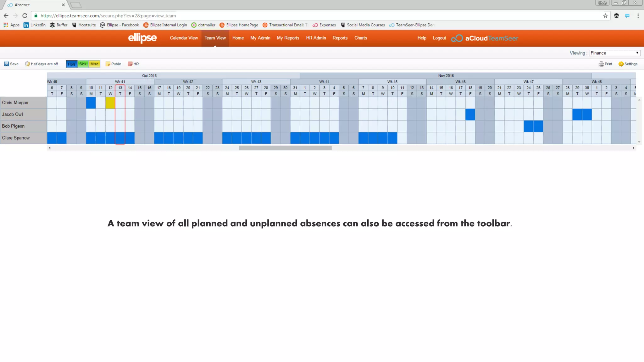This screenshot has height=362, width=644.
Task: Open the HR Admin menu
Action: (x=316, y=38)
